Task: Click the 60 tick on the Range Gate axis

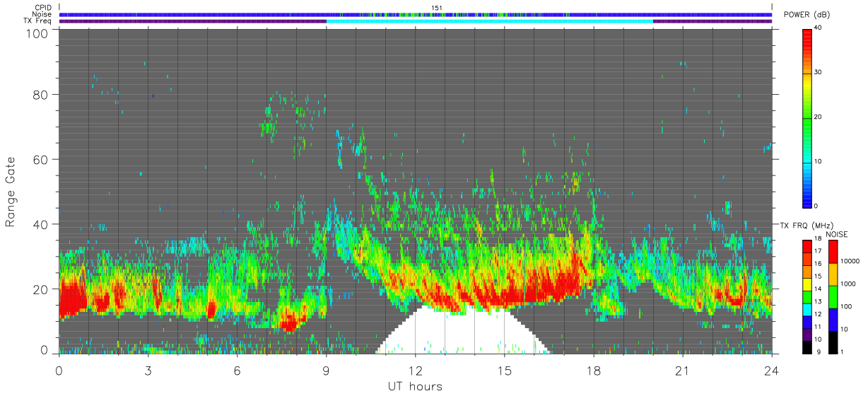Action: [40, 159]
